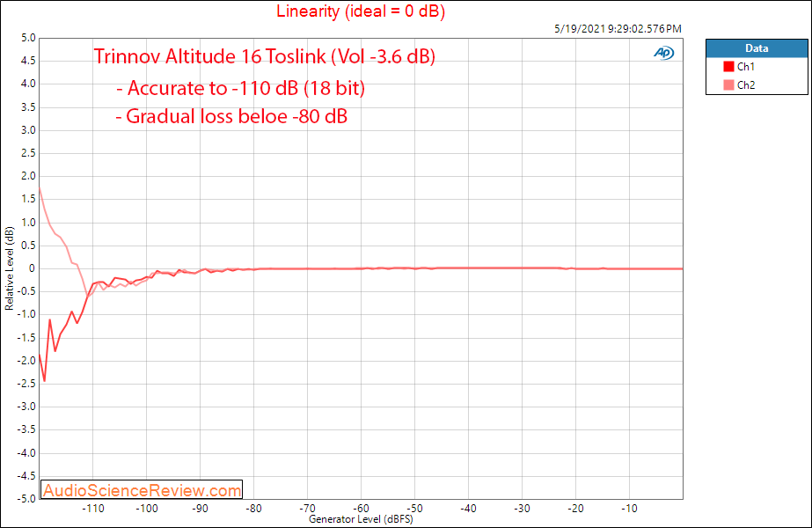Click the -20 tick label on the x-axis
The height and width of the screenshot is (528, 812).
(x=575, y=509)
